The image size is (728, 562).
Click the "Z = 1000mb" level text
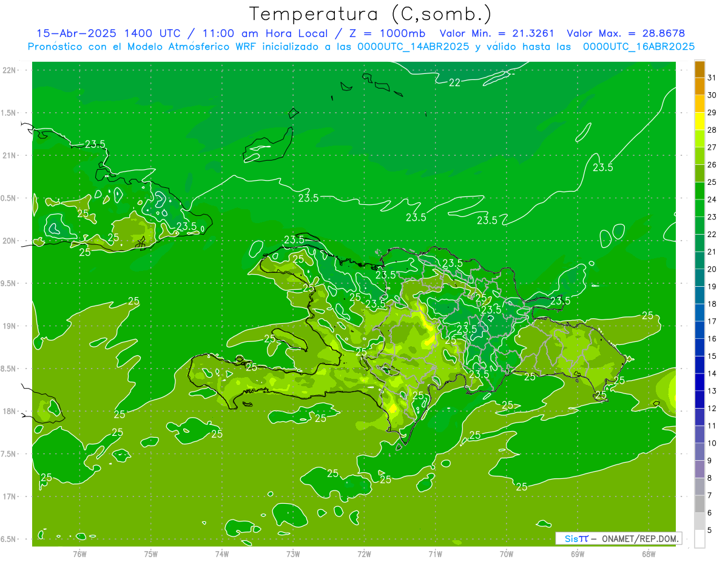pos(387,33)
